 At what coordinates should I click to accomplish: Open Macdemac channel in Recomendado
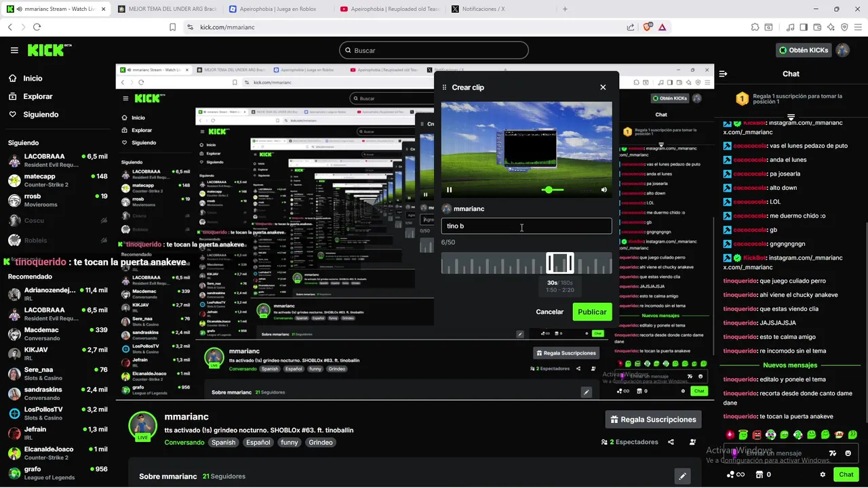[x=58, y=333]
